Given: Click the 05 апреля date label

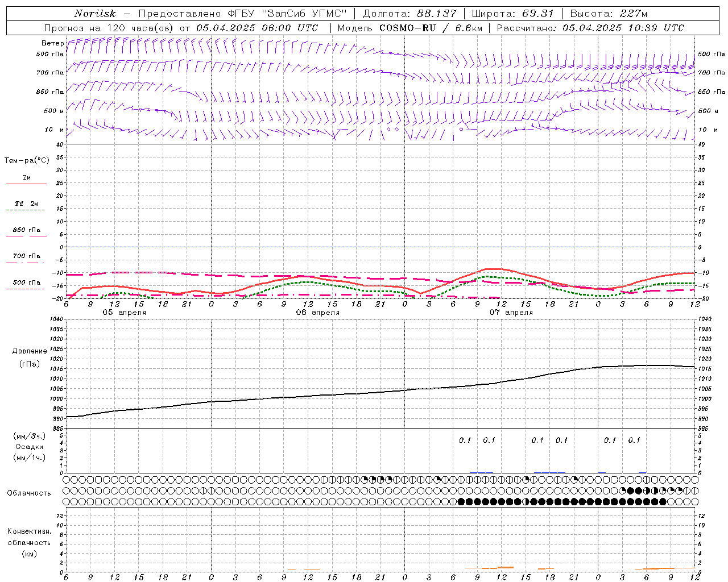Looking at the screenshot, I should 124,313.
